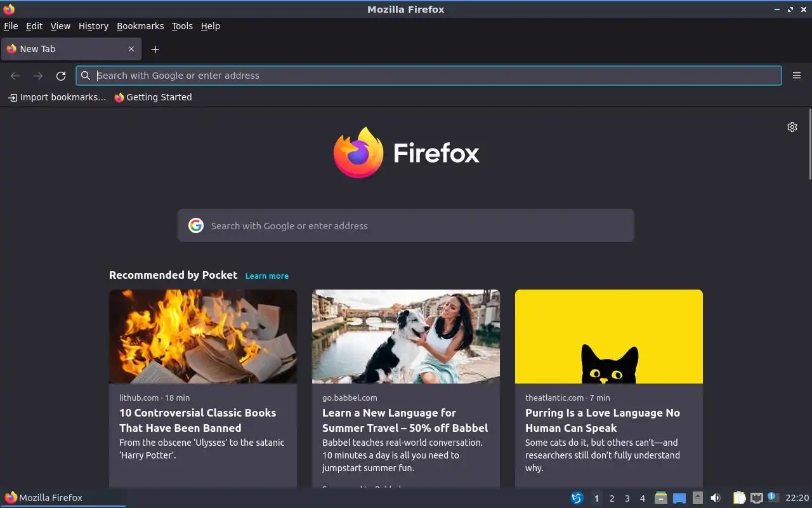Open volume control speaker icon

point(716,498)
